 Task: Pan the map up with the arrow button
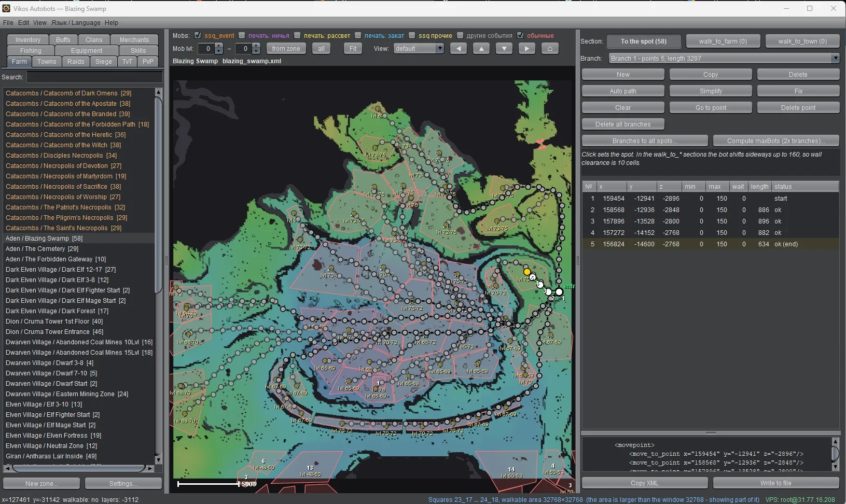[481, 48]
